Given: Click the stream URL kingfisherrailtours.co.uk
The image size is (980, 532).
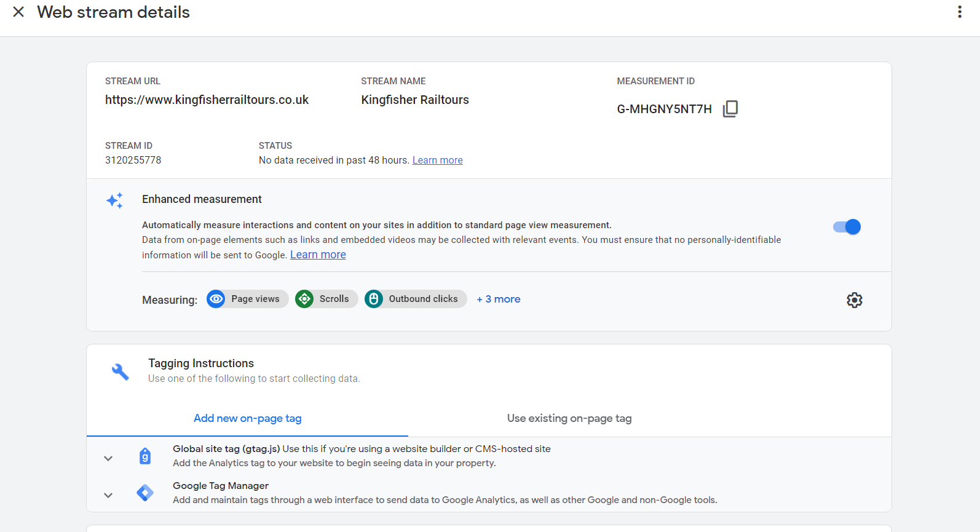Looking at the screenshot, I should [x=207, y=100].
